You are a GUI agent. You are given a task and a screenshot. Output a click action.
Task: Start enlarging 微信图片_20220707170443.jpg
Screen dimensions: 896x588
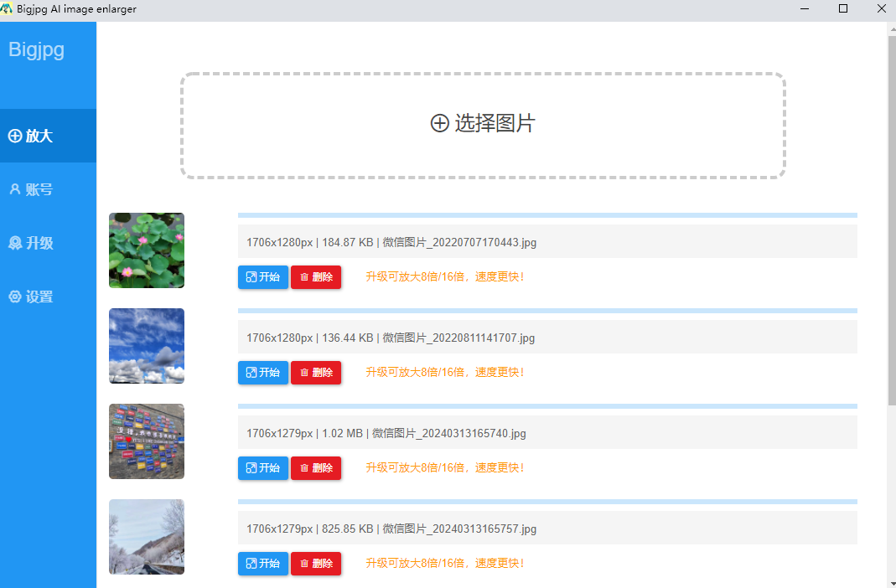pyautogui.click(x=263, y=277)
